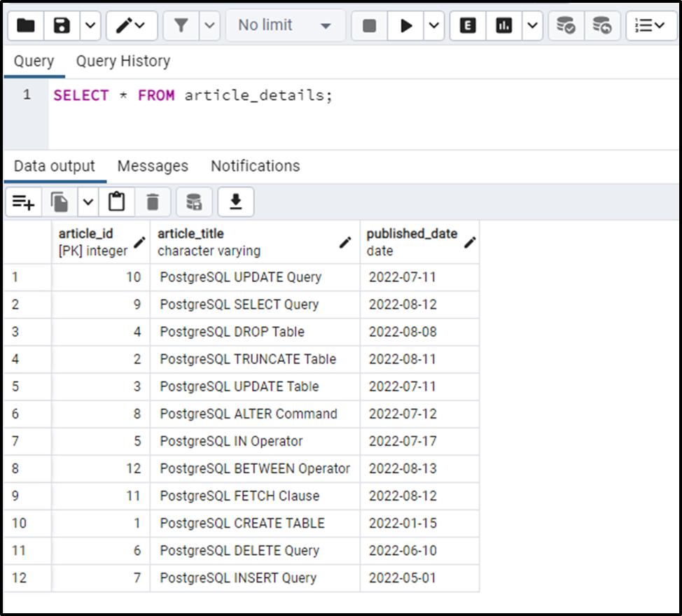Viewport: 682px width, 616px height.
Task: Add a new row to results
Action: tap(23, 202)
